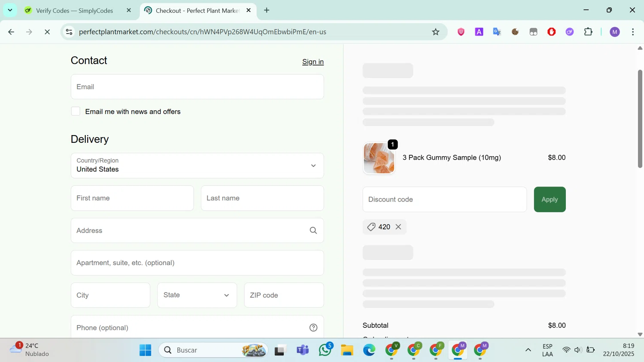Focus the Email input field
Image resolution: width=644 pixels, height=362 pixels.
pos(197,87)
